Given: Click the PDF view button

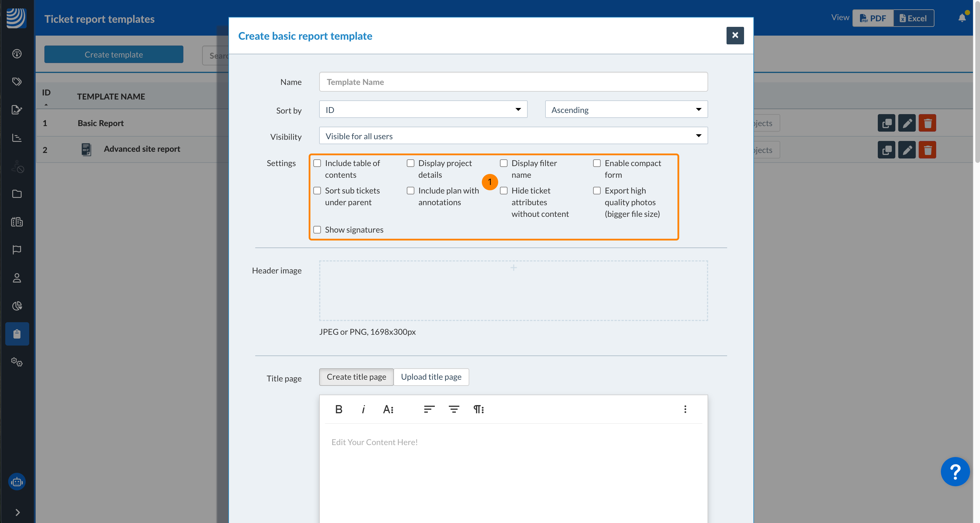Looking at the screenshot, I should 873,18.
